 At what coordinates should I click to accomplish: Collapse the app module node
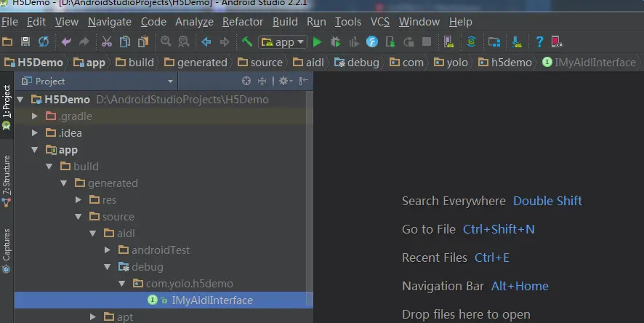pos(35,150)
